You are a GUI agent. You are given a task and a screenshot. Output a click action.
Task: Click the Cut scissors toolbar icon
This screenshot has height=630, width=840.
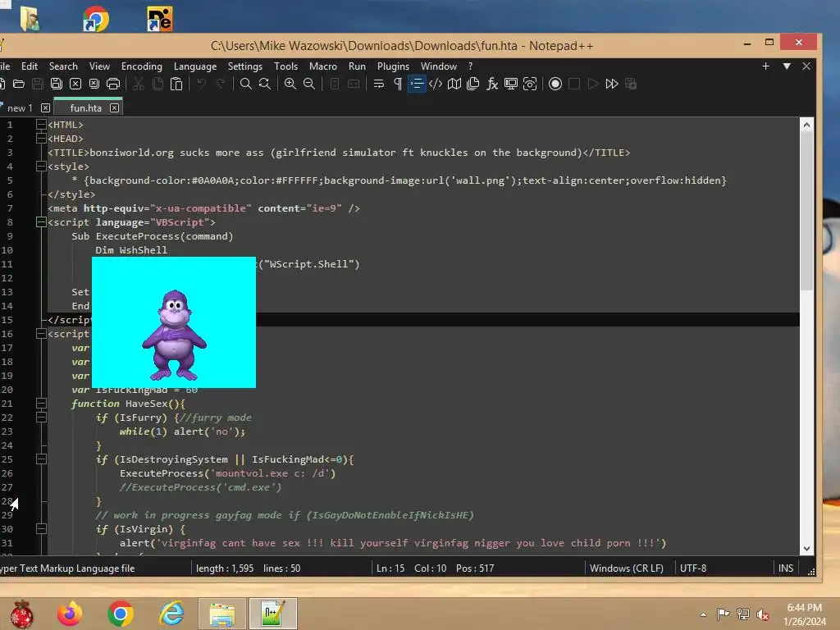pyautogui.click(x=139, y=84)
